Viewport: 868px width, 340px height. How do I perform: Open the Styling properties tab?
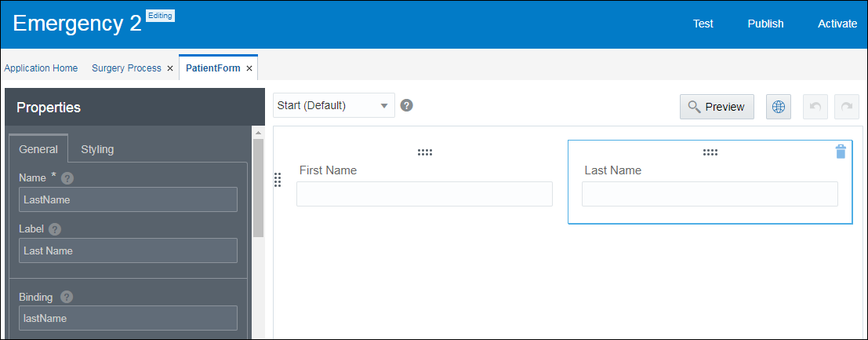tap(97, 148)
